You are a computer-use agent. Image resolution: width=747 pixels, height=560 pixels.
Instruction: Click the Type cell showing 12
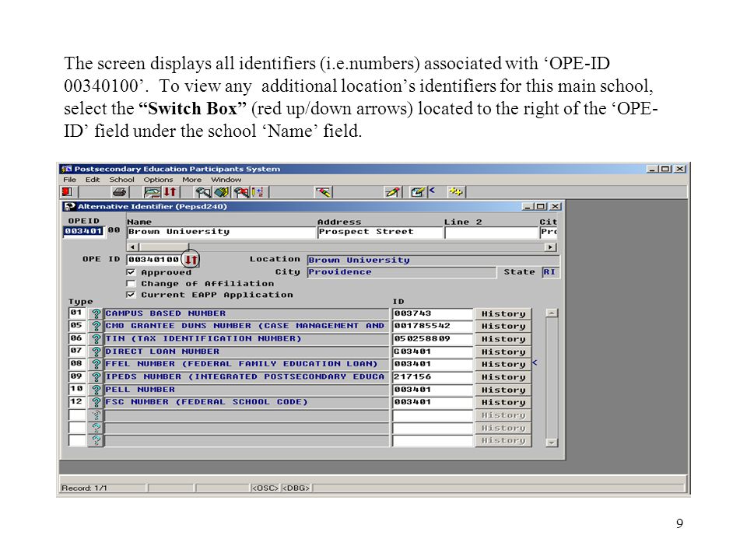pyautogui.click(x=77, y=402)
